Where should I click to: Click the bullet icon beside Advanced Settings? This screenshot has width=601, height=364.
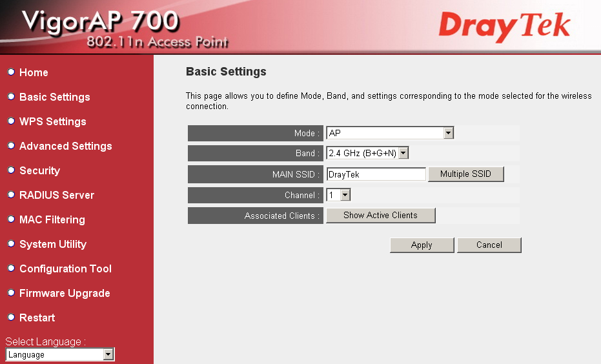click(x=11, y=145)
